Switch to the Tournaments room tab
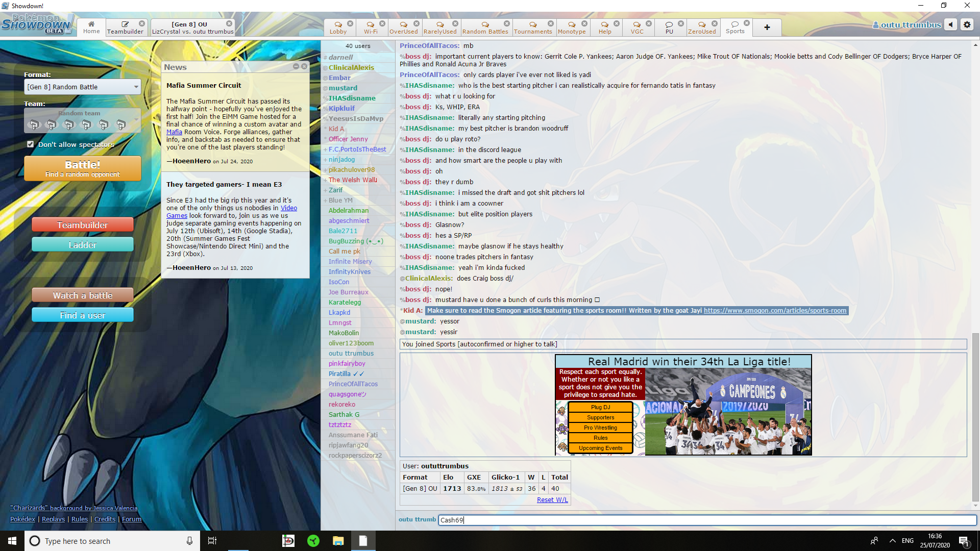 click(532, 27)
